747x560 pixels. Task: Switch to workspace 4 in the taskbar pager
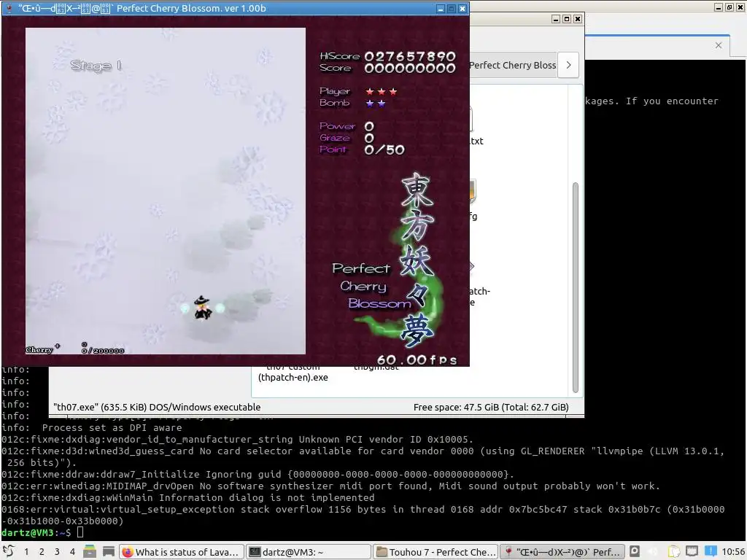click(x=72, y=551)
